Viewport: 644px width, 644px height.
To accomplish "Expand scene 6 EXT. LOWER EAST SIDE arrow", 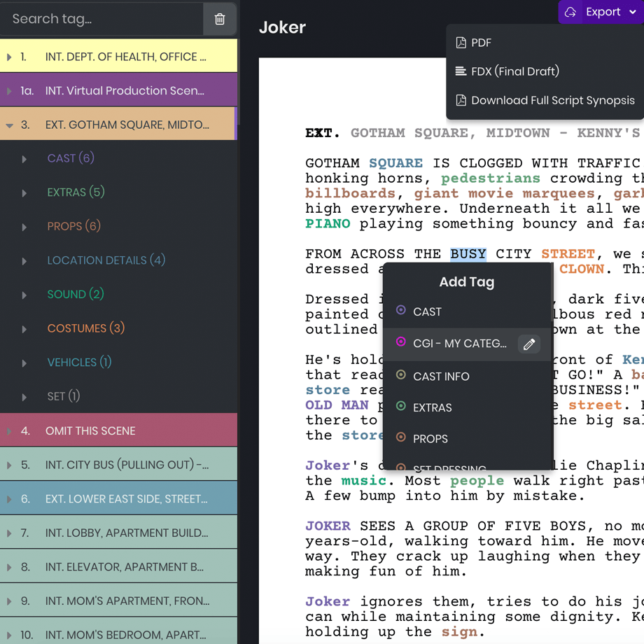I will (x=9, y=499).
